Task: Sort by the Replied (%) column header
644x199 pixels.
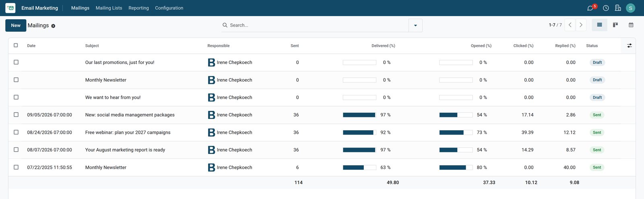Action: point(565,46)
